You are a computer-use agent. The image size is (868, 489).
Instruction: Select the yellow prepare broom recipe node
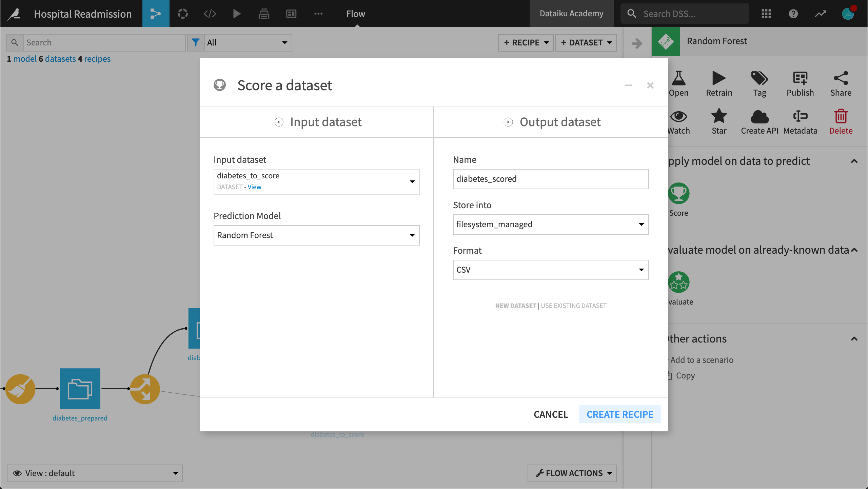coord(20,389)
